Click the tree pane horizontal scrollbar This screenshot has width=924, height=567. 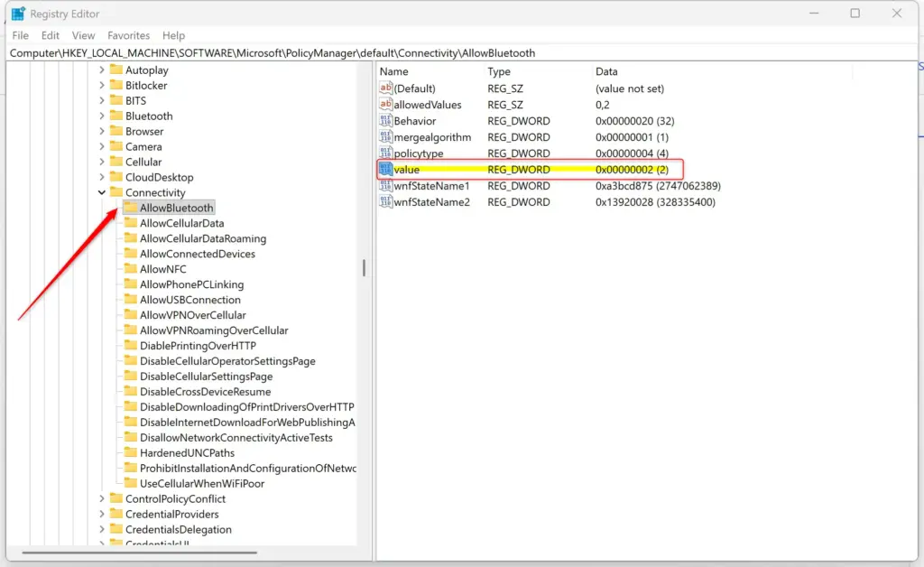tap(139, 553)
